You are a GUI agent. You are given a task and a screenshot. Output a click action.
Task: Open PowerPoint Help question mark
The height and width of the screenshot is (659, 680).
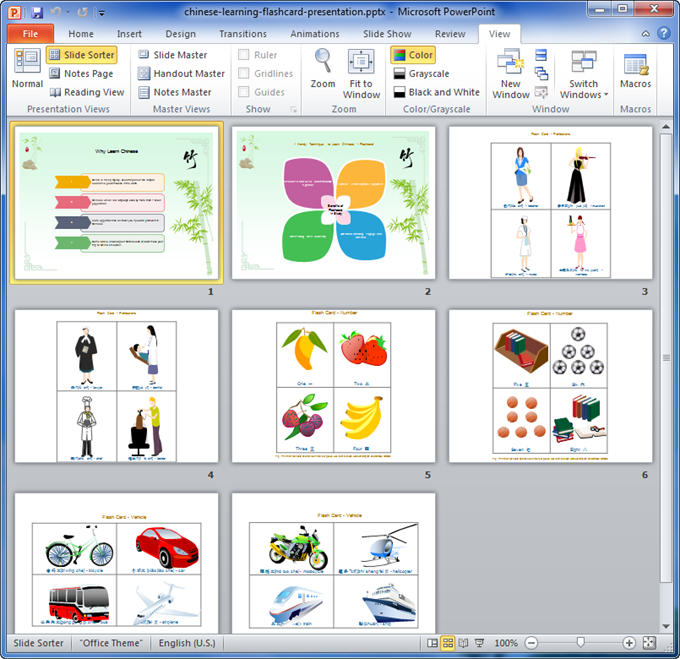664,33
